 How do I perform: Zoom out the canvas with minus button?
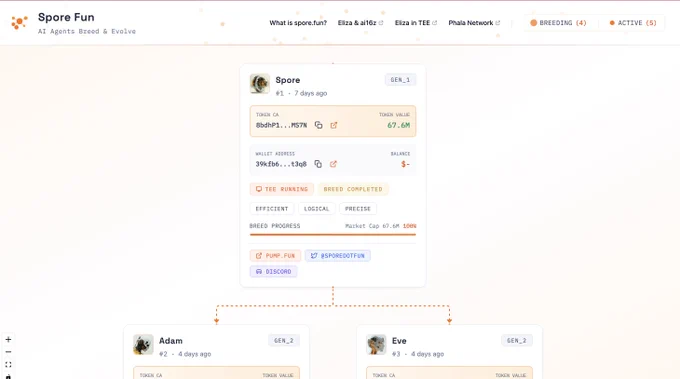tap(8, 352)
